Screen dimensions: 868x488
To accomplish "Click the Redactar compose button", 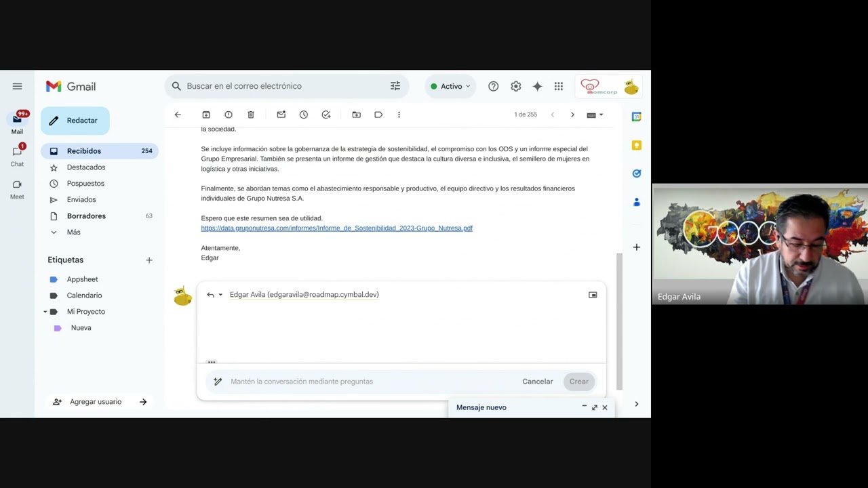I will [75, 121].
